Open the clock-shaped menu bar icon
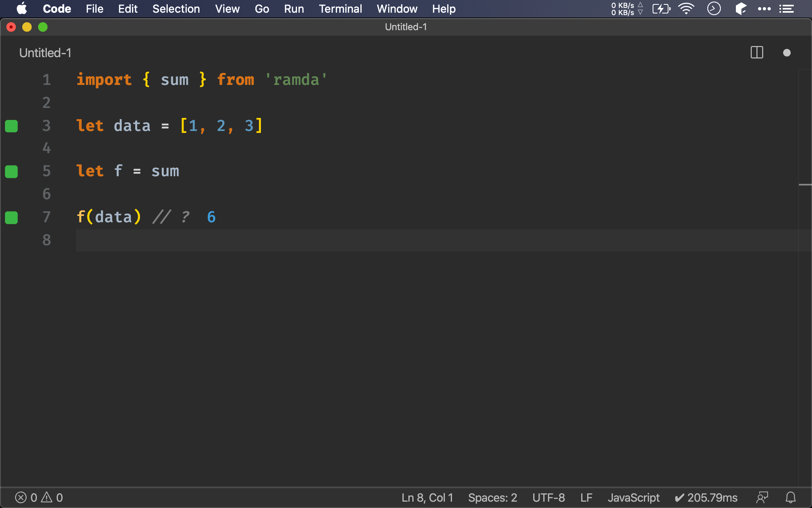Image resolution: width=812 pixels, height=508 pixels. pyautogui.click(x=714, y=8)
